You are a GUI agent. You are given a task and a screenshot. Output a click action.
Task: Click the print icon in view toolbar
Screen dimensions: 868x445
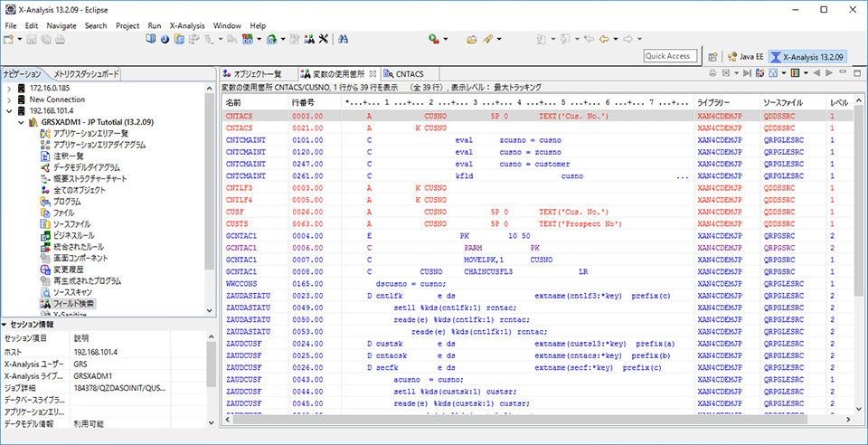(712, 73)
